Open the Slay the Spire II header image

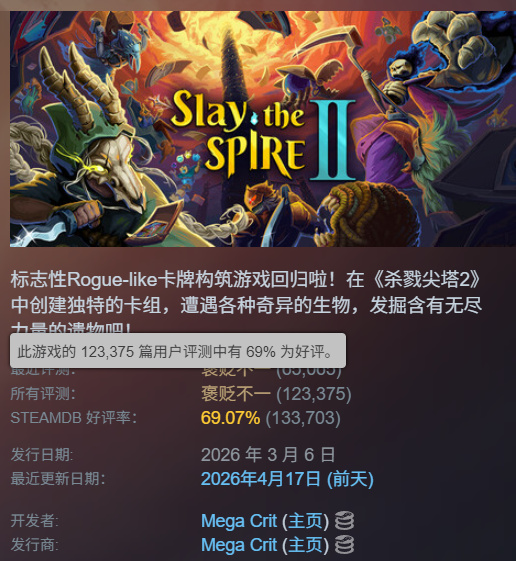[263, 129]
